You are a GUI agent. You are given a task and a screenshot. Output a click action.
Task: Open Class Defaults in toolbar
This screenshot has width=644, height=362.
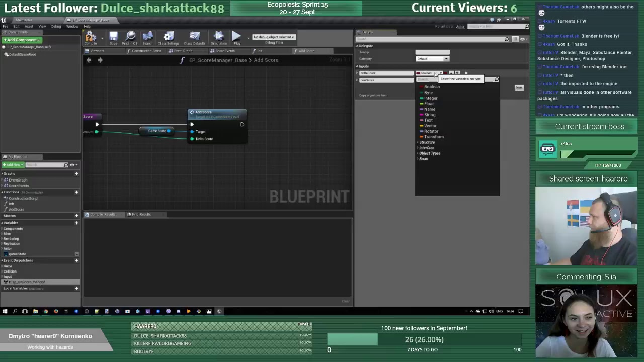pos(195,37)
